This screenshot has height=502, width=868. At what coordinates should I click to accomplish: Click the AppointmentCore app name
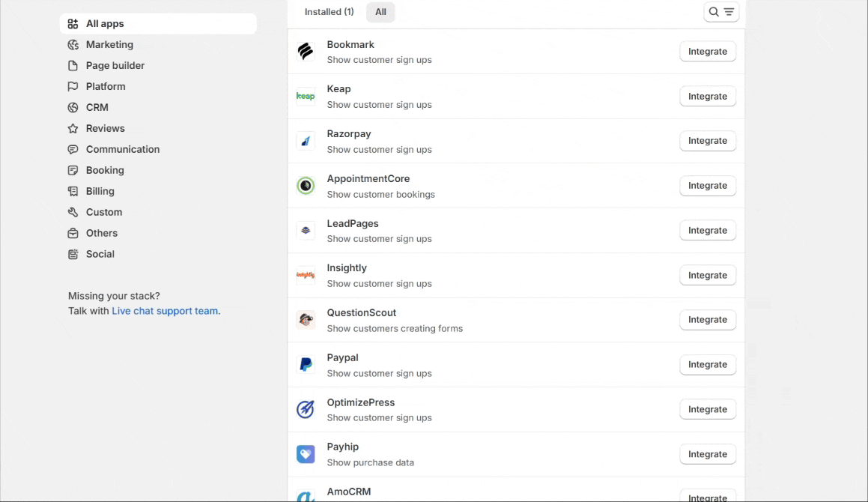pyautogui.click(x=368, y=178)
